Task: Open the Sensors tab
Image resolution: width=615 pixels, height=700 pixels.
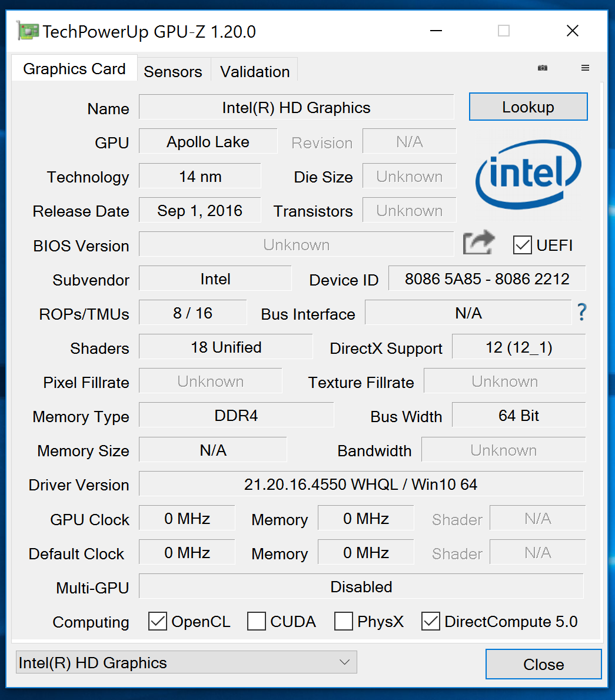Action: coord(173,71)
